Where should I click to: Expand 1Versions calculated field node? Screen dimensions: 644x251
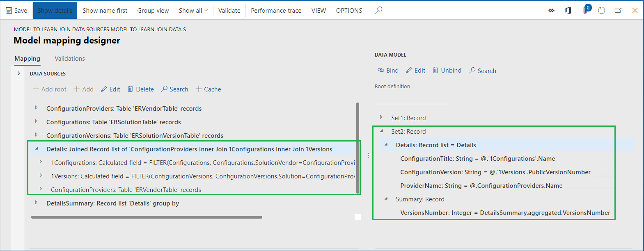41,176
